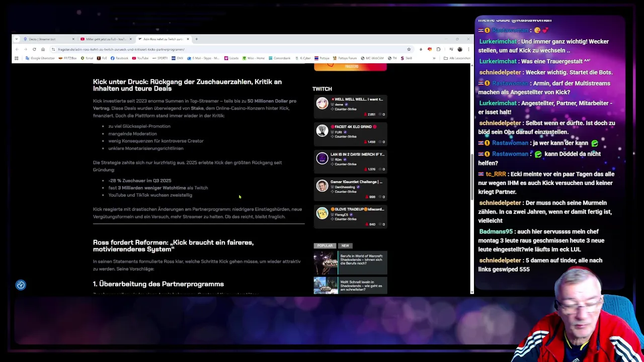Open the FRITZ!Box bookmark
This screenshot has height=362, width=644.
[67, 58]
